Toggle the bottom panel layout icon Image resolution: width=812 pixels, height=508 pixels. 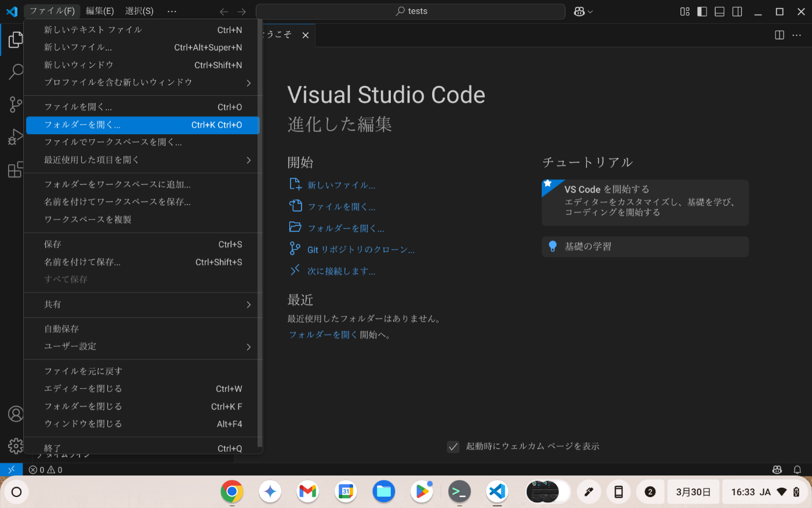point(720,12)
